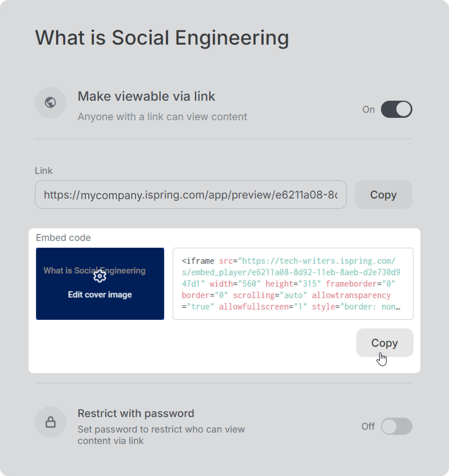Screen dimensions: 449x476
Task: Select the iframe embed code text box
Action: 293,284
